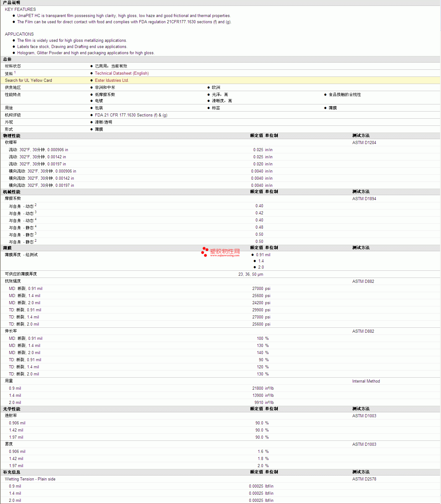Select the high gloss metallizing applications line
The height and width of the screenshot is (504, 441).
(72, 41)
